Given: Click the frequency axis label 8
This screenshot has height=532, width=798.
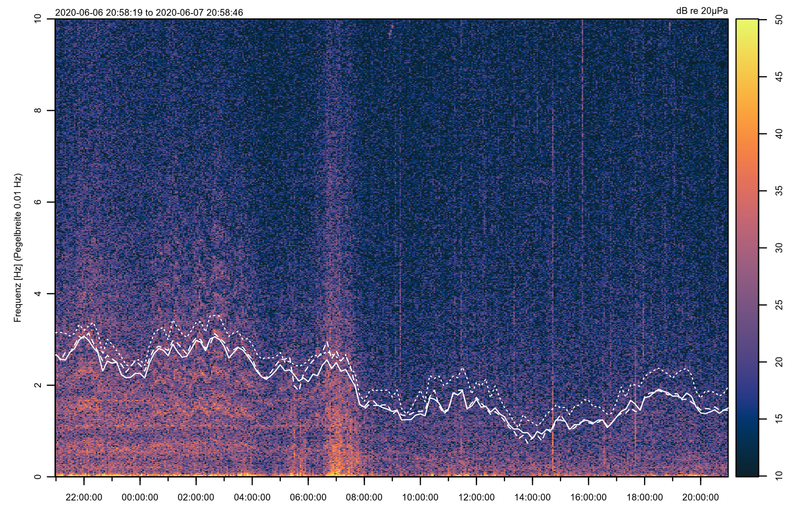Looking at the screenshot, I should (x=38, y=111).
